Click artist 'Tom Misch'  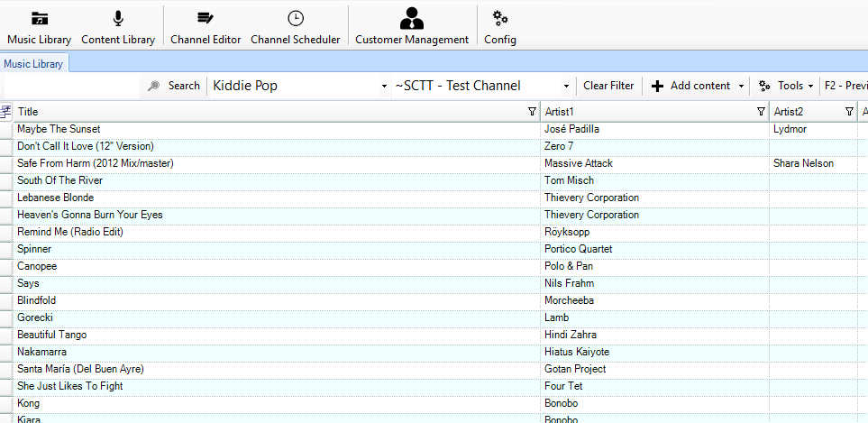569,180
